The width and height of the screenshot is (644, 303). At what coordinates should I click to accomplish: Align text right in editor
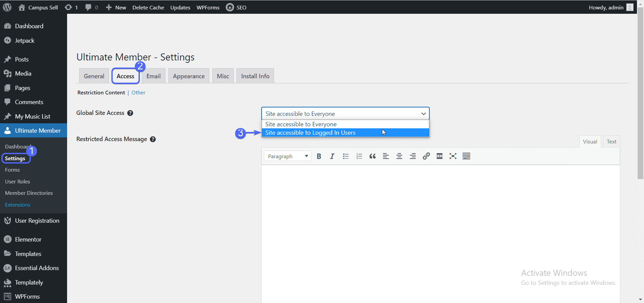coord(413,156)
